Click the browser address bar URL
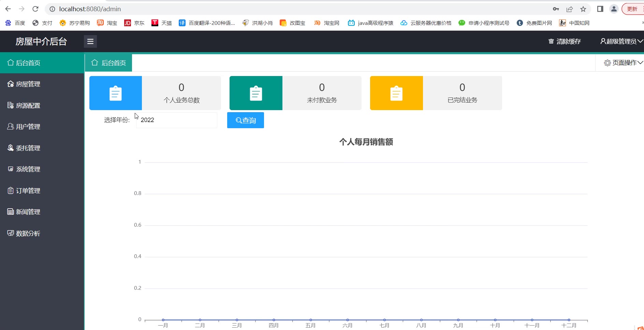Viewport: 644px width, 330px height. click(90, 9)
